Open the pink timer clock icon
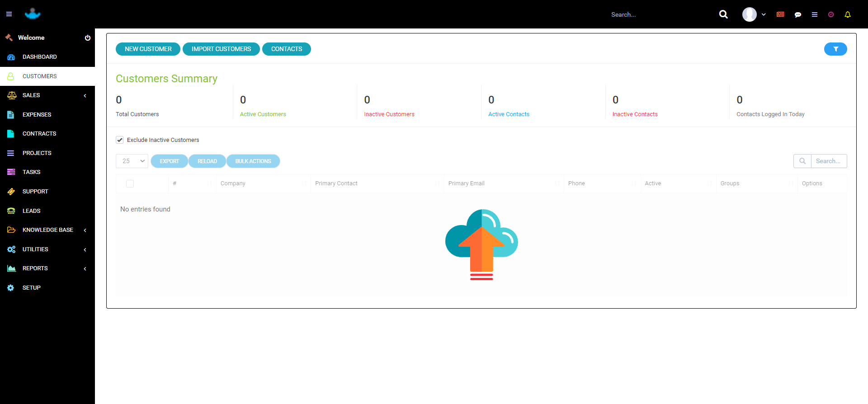 pyautogui.click(x=831, y=14)
